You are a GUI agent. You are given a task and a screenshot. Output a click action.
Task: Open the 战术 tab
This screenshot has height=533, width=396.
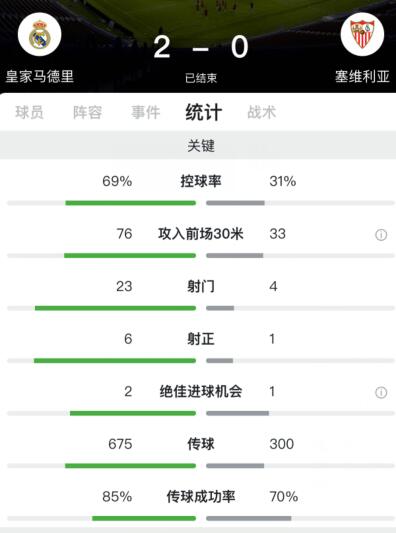point(261,112)
